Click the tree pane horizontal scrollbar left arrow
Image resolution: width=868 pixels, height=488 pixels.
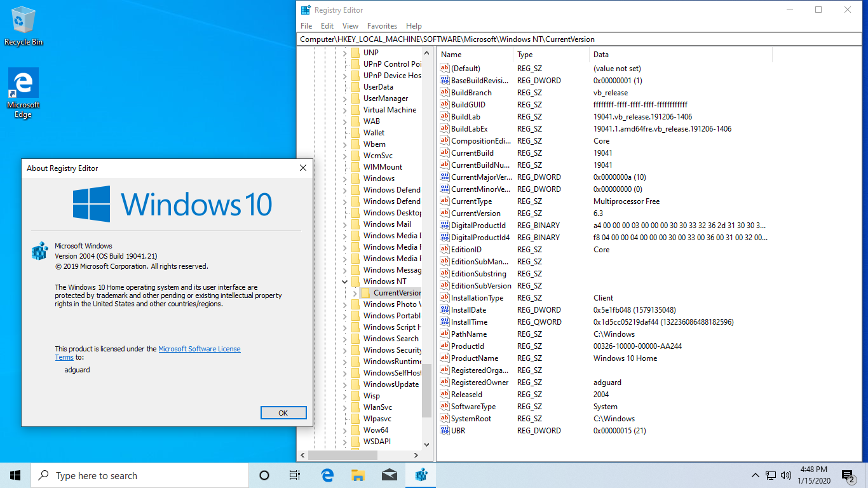point(303,455)
